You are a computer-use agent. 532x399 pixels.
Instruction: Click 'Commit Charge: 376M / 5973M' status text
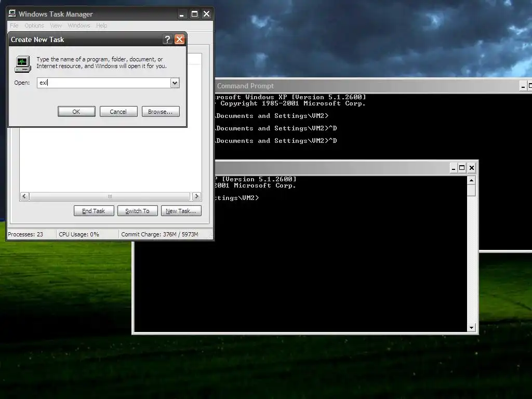coord(159,234)
